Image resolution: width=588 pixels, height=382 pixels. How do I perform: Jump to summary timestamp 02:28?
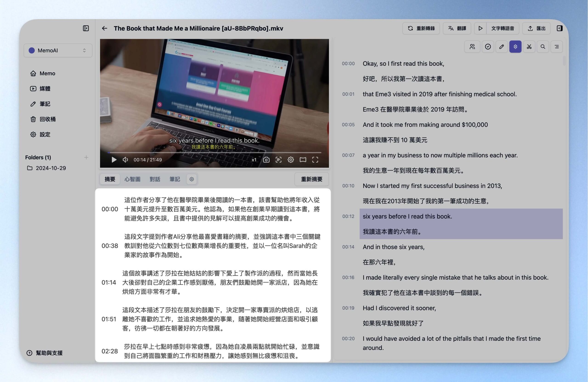(110, 351)
